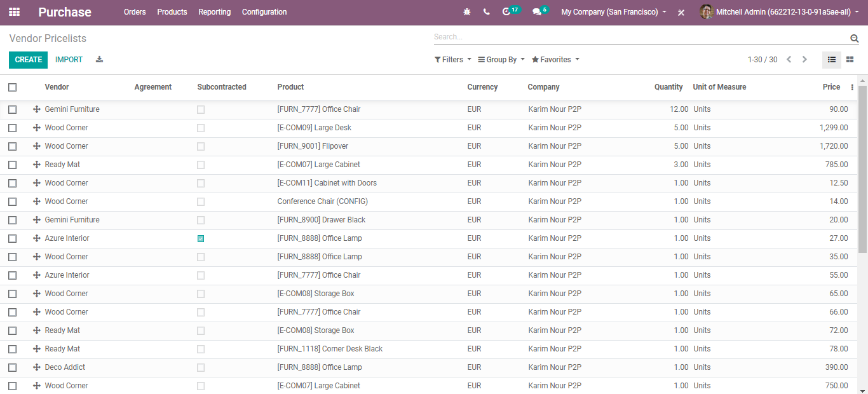Sort by Price column header
Viewport: 868px width, 394px height.
coord(831,87)
